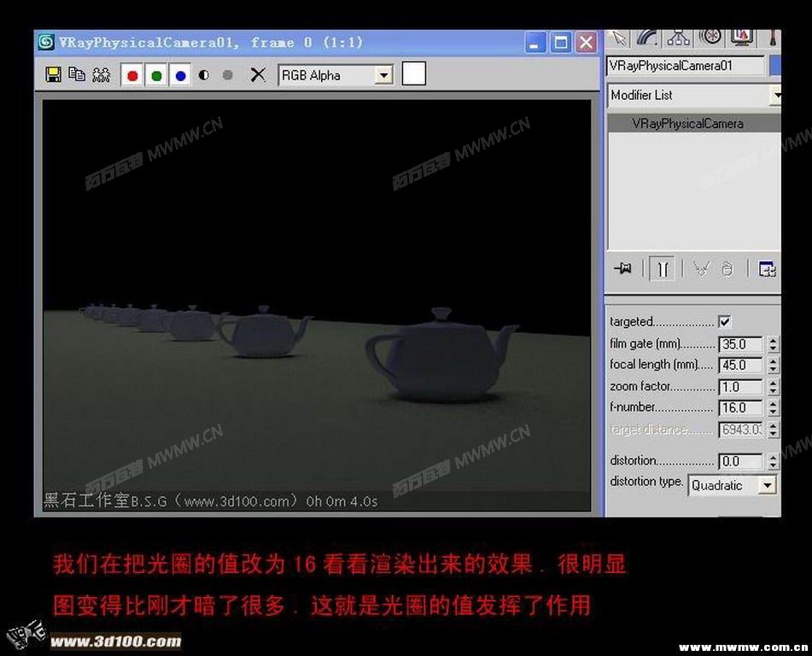
Task: Adjust the distortion spinner arrows
Action: 773,461
